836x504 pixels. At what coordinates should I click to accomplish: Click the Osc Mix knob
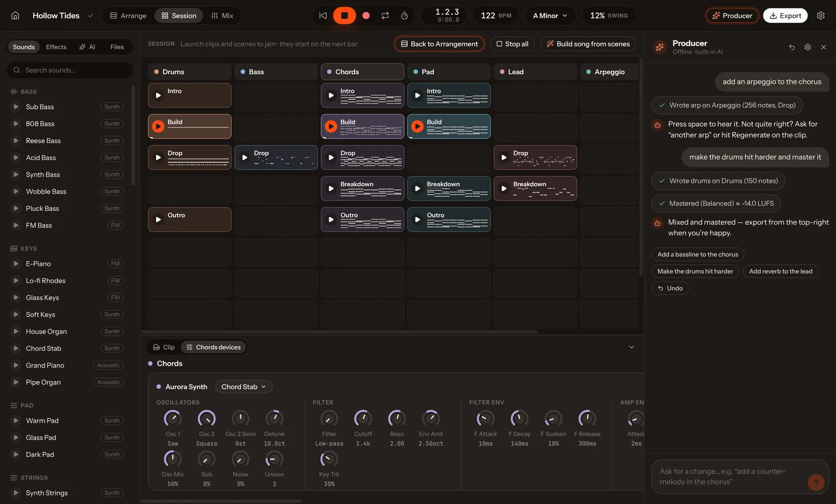click(x=172, y=459)
